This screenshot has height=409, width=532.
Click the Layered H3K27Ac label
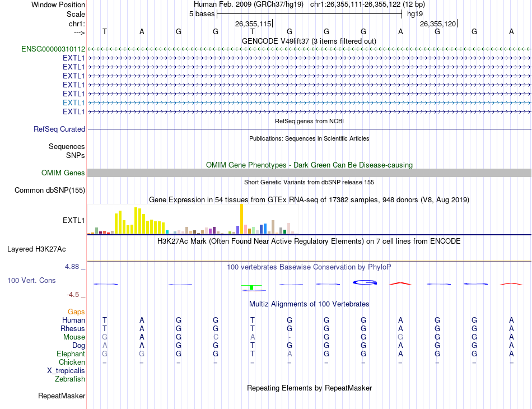click(36, 249)
